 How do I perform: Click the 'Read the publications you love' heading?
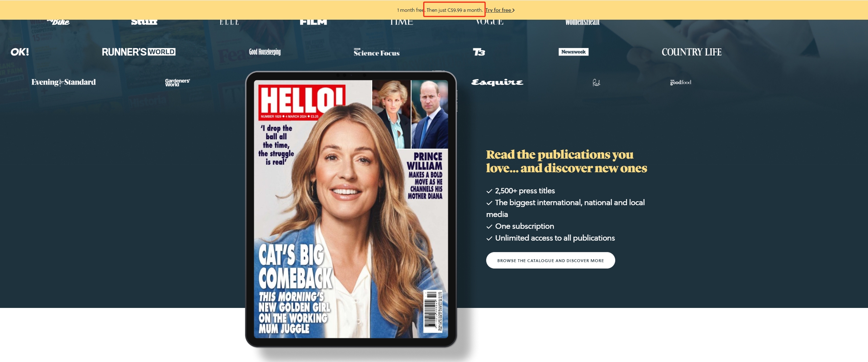tap(566, 161)
